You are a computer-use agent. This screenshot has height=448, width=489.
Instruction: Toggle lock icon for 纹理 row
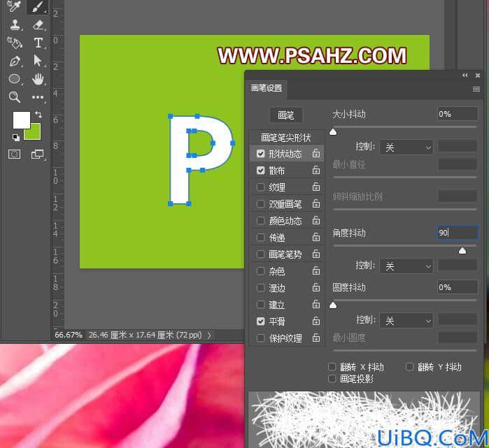point(316,187)
